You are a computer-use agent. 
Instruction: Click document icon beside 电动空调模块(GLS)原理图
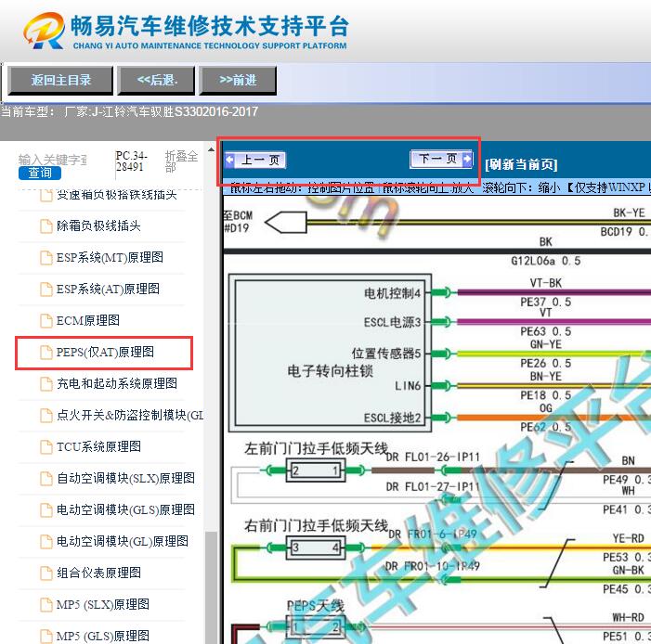(x=46, y=510)
